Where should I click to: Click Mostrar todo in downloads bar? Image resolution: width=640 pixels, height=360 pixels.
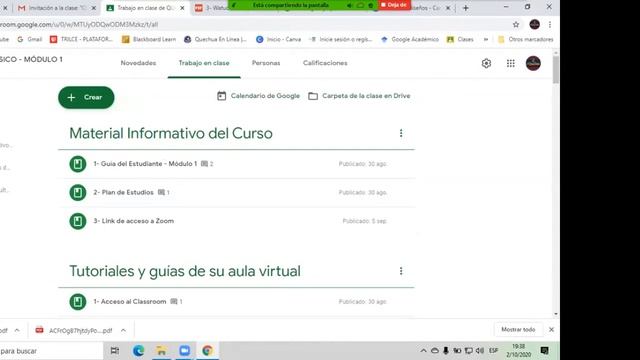pyautogui.click(x=518, y=329)
